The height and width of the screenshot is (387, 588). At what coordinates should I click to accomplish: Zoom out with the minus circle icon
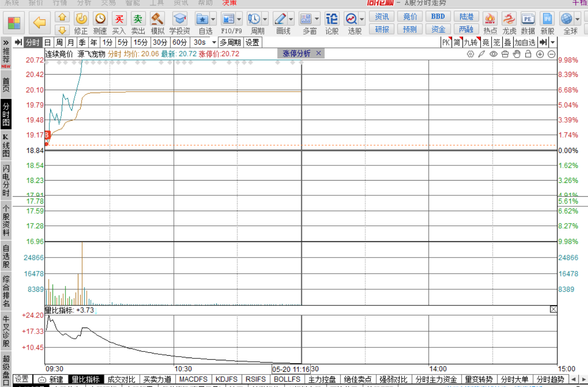[552, 54]
